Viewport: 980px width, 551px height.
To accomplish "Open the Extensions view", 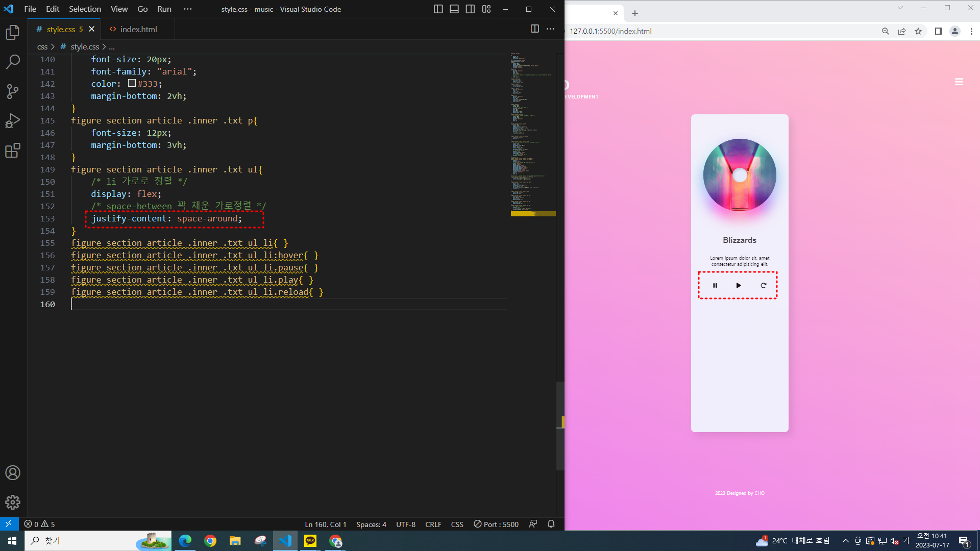I will pyautogui.click(x=13, y=151).
